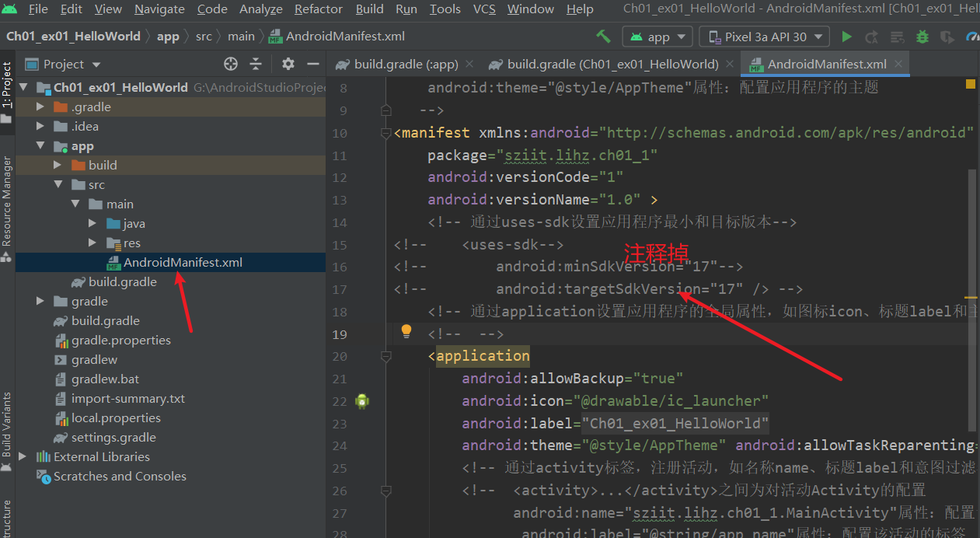Fold the application tag at line 20
This screenshot has width=980, height=538.
point(386,357)
